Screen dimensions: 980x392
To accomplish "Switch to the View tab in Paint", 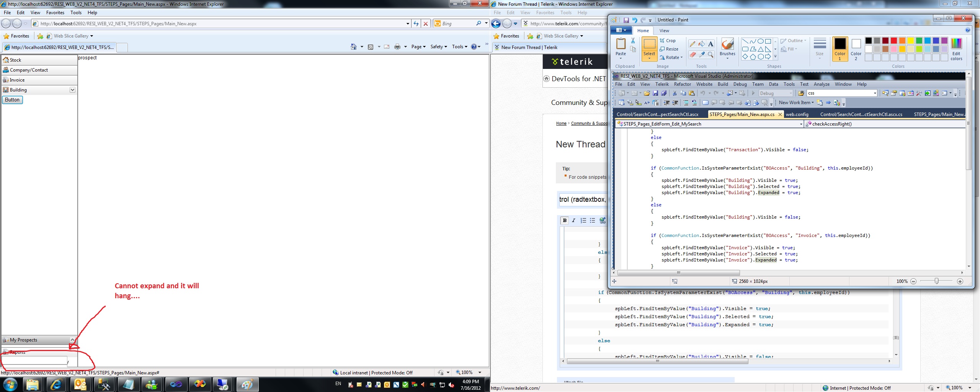I will tap(664, 31).
